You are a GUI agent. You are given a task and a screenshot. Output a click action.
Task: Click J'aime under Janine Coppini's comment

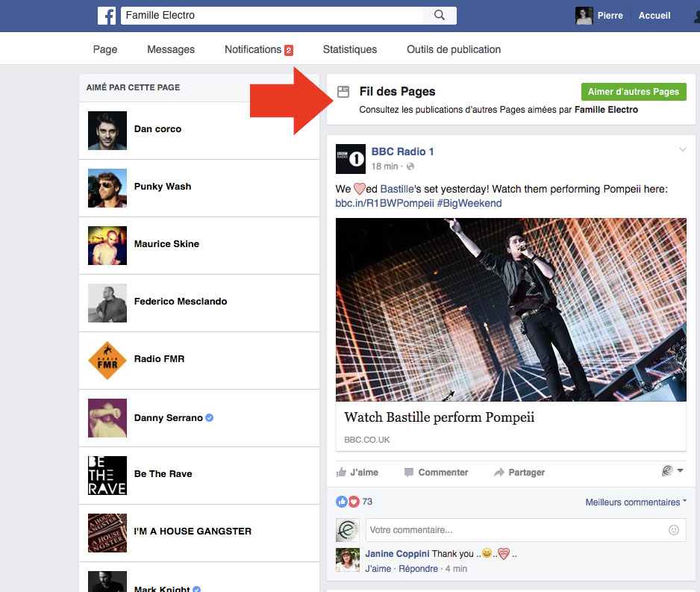coord(378,569)
